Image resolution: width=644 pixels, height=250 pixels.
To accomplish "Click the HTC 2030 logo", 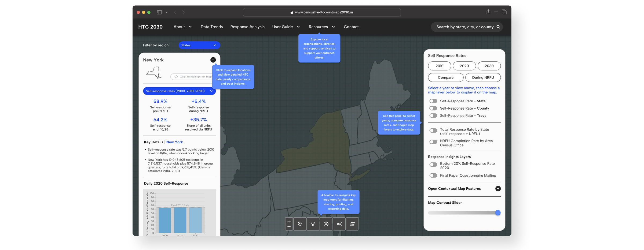I will click(150, 27).
